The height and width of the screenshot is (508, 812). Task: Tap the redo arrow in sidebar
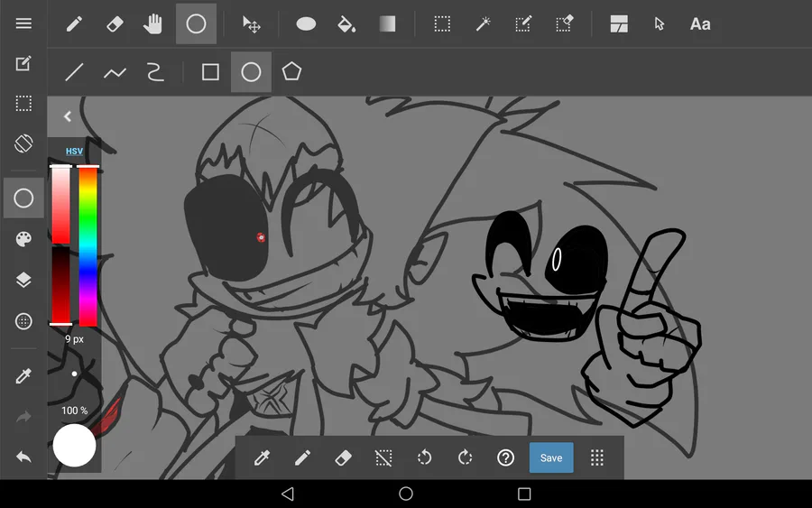(x=23, y=416)
